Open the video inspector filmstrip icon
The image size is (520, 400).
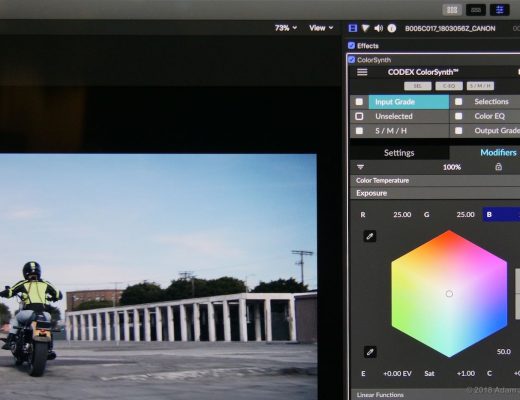(353, 28)
